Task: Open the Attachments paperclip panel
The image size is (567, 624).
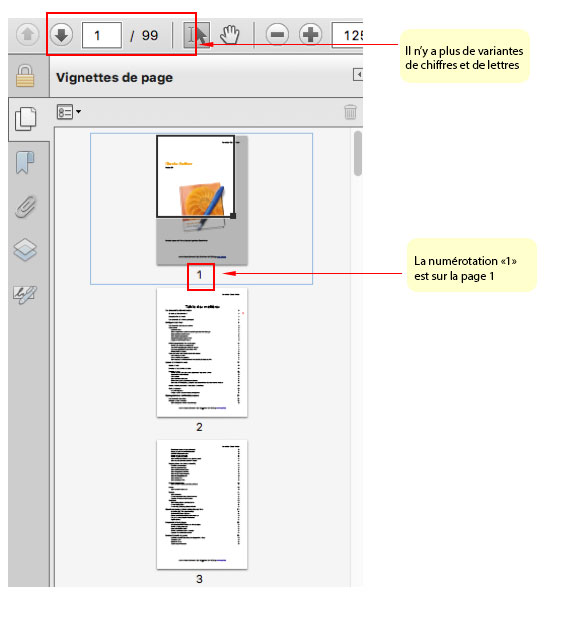Action: click(25, 206)
